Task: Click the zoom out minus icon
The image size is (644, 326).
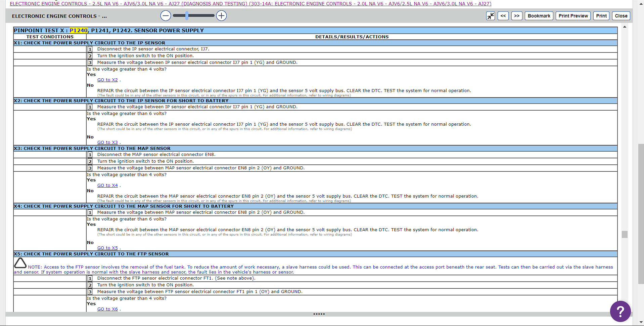Action: coord(166,16)
